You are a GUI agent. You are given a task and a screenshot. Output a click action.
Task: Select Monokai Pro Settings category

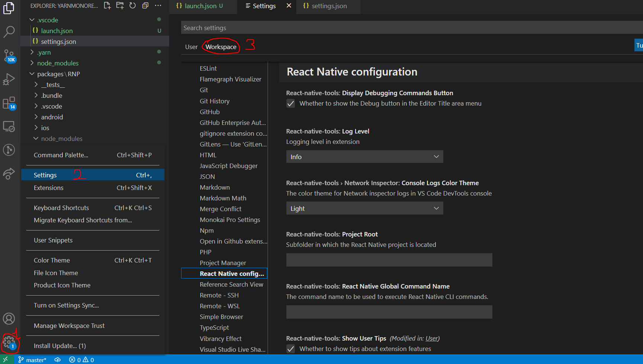[x=230, y=220]
